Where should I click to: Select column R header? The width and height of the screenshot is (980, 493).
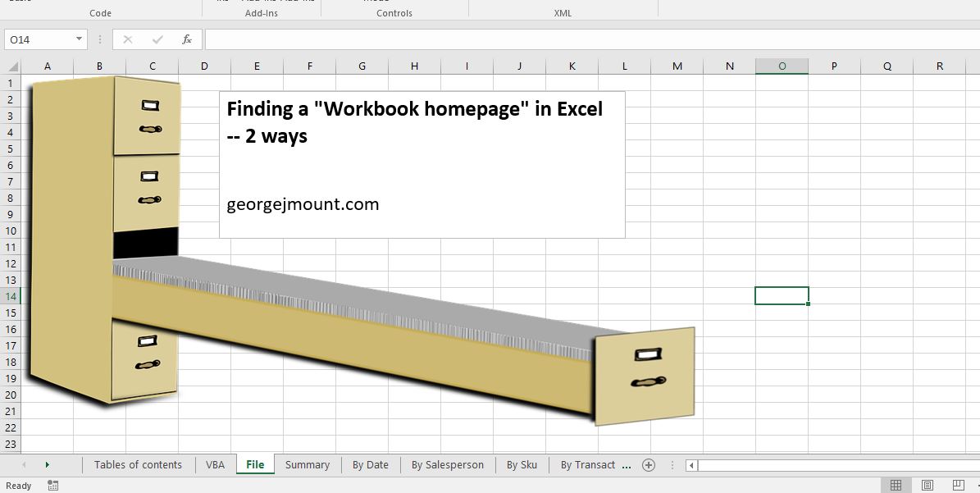939,66
